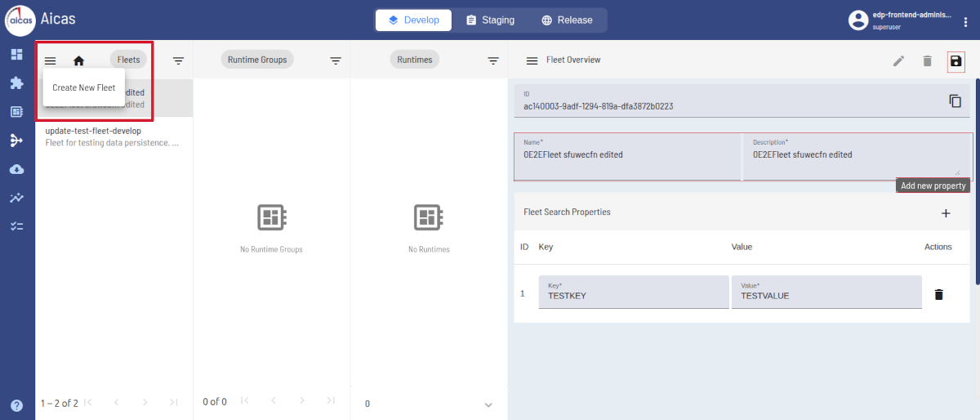Open the dashboard icon in left sidebar
Image resolution: width=980 pixels, height=420 pixels.
tap(16, 55)
